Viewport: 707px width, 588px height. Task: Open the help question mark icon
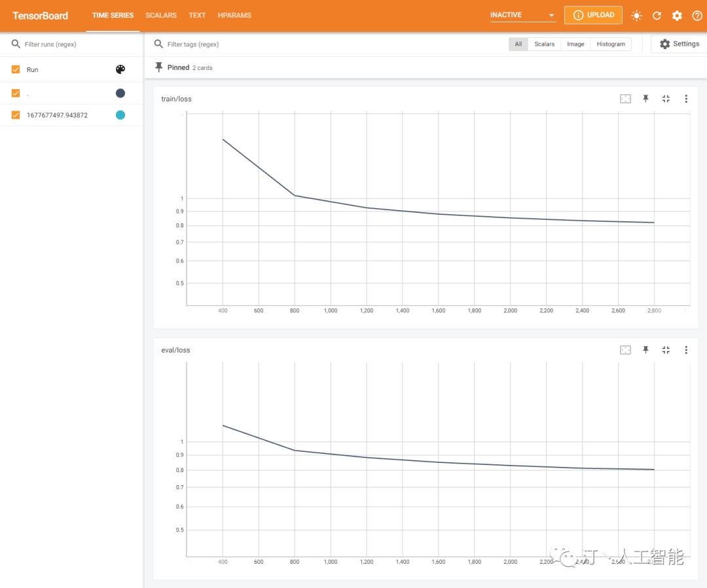[697, 16]
